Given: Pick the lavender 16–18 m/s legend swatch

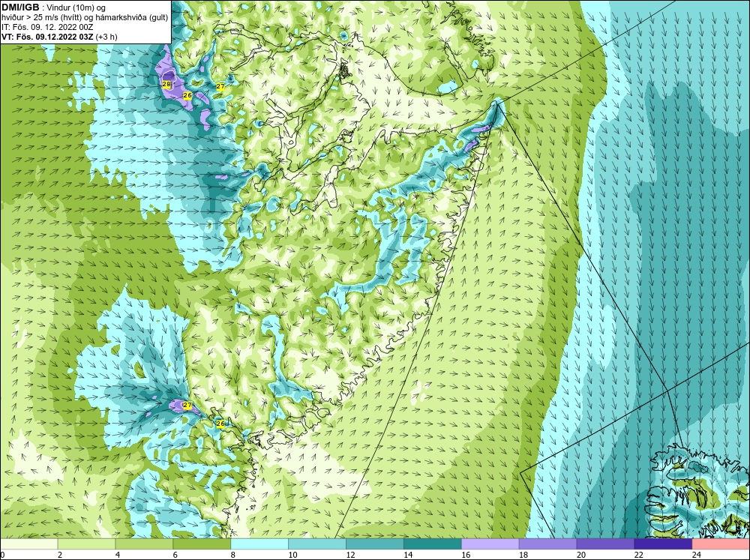Looking at the screenshot, I should pos(490,544).
